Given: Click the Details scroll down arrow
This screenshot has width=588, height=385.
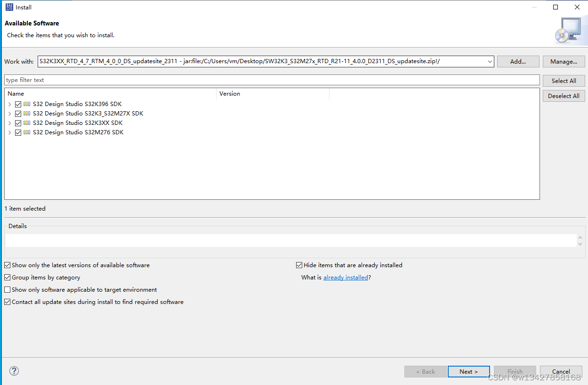Looking at the screenshot, I should [x=580, y=244].
